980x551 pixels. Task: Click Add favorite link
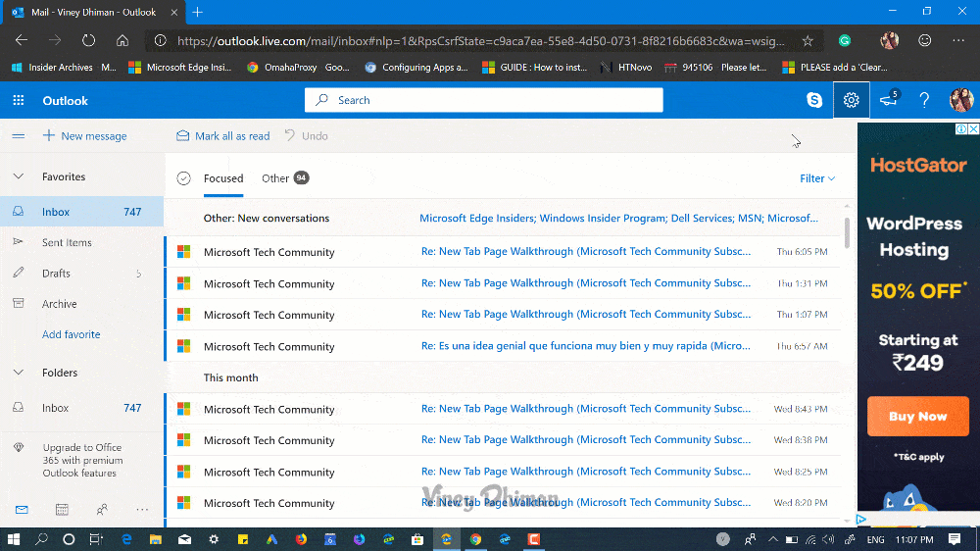pos(71,334)
